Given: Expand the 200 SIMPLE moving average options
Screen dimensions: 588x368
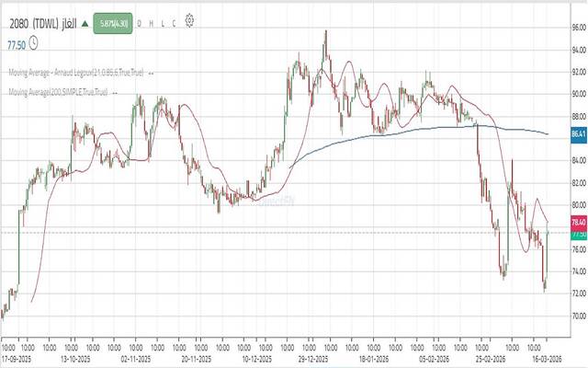Looking at the screenshot, I should 114,92.
